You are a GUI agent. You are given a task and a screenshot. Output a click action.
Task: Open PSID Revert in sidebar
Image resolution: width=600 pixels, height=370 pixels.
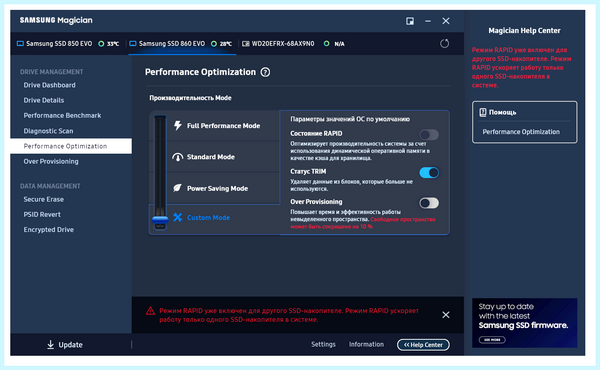(42, 215)
